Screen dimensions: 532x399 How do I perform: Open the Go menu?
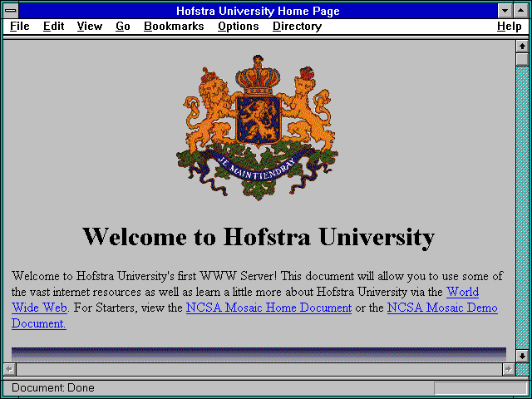tap(123, 27)
